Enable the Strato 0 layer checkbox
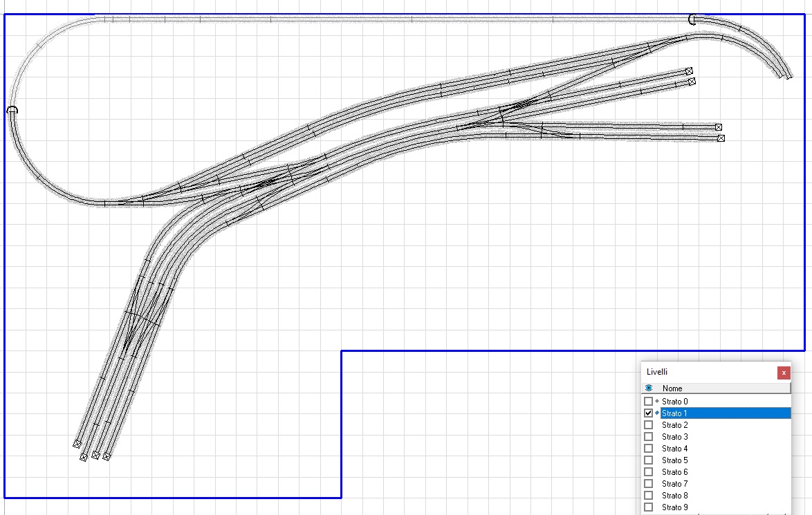This screenshot has width=812, height=515. click(x=648, y=402)
